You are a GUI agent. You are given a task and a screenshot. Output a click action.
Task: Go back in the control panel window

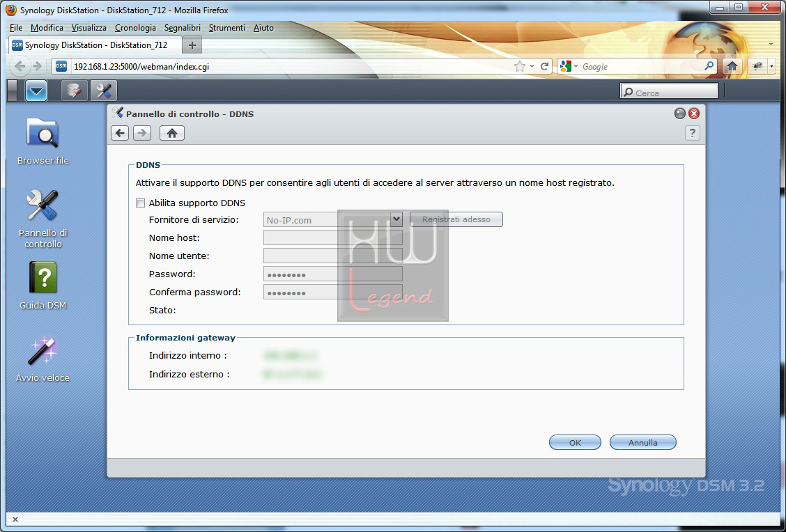120,133
